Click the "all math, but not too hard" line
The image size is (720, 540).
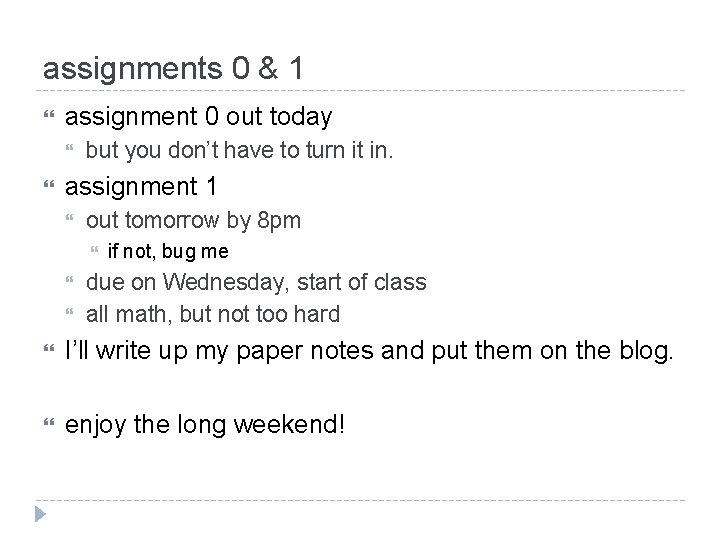pos(213,314)
